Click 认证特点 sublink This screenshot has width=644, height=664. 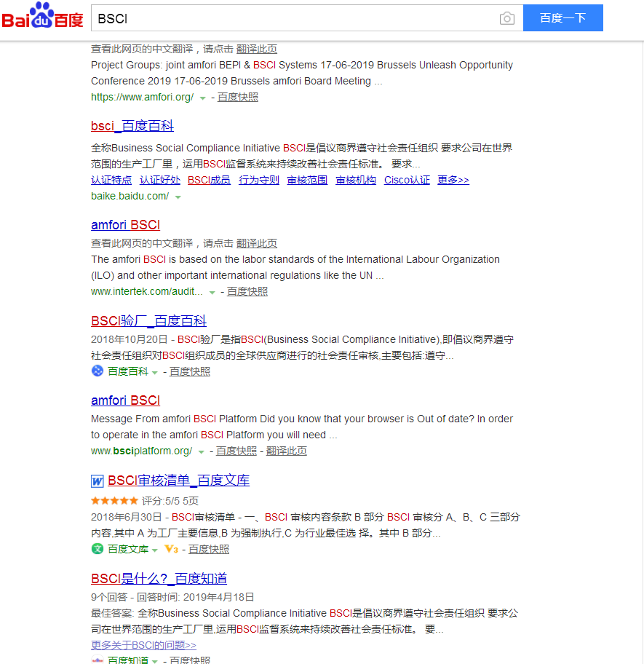pos(111,180)
